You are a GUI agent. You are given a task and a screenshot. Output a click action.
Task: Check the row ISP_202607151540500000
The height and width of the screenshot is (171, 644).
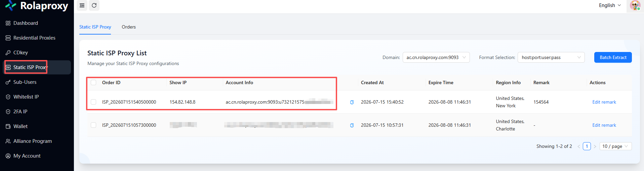[x=93, y=102]
